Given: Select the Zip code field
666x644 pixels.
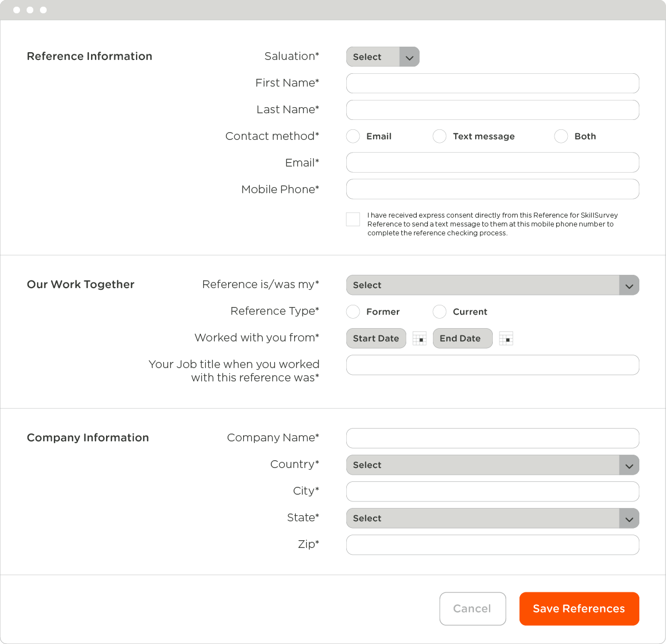Looking at the screenshot, I should pos(492,545).
